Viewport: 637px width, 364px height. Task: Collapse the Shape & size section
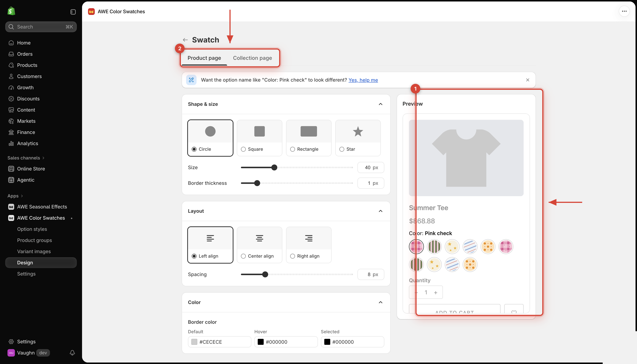pyautogui.click(x=380, y=104)
